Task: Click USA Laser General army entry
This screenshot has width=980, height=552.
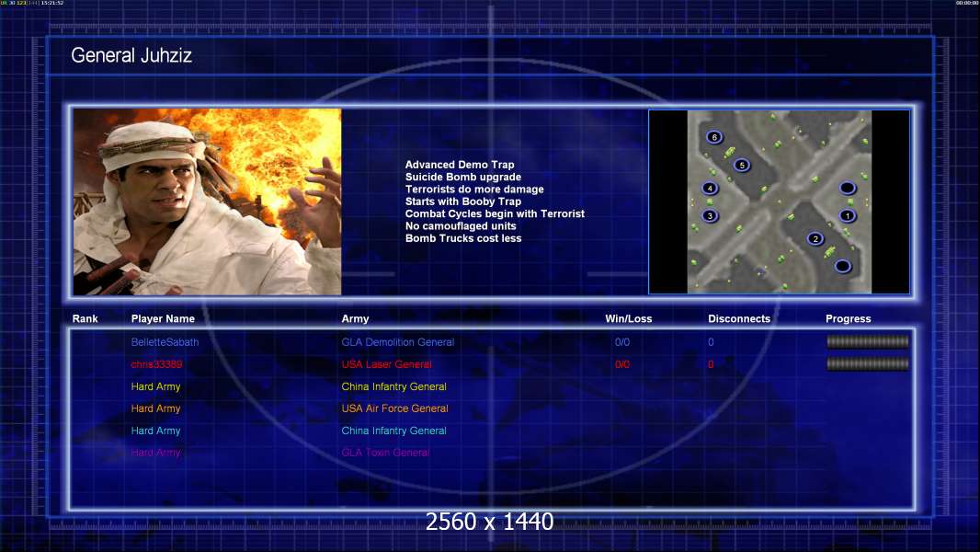Action: coord(386,364)
